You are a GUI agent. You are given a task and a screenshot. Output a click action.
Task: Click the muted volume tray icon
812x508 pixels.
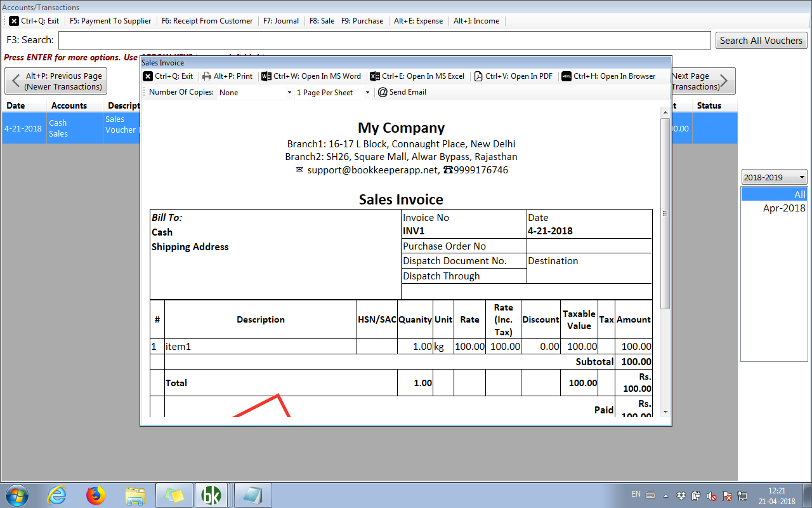[712, 496]
